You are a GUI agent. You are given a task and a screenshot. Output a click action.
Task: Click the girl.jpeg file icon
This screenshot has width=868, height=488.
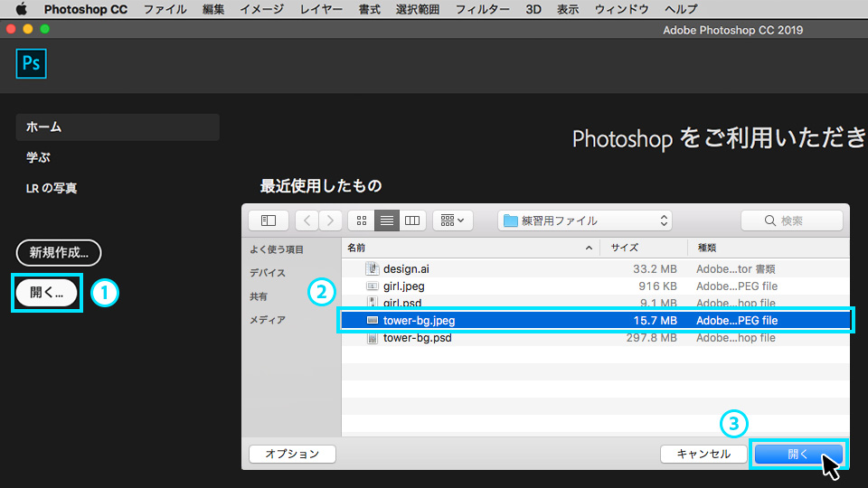click(x=372, y=286)
